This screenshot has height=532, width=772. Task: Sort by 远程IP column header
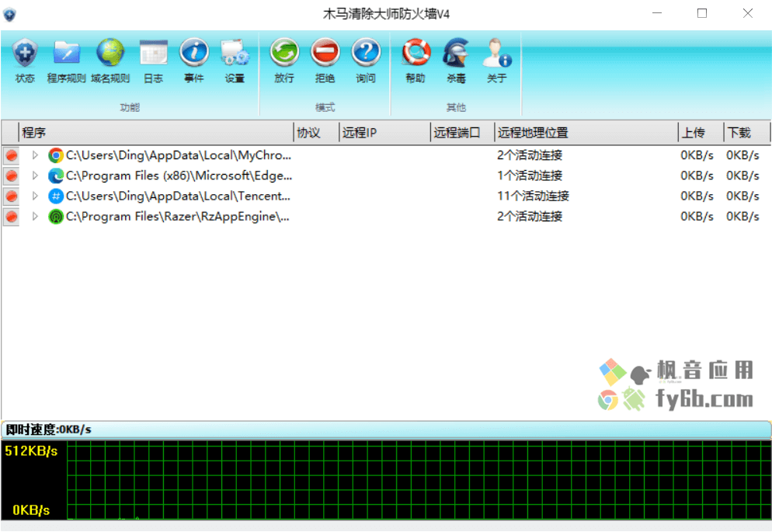coord(384,132)
